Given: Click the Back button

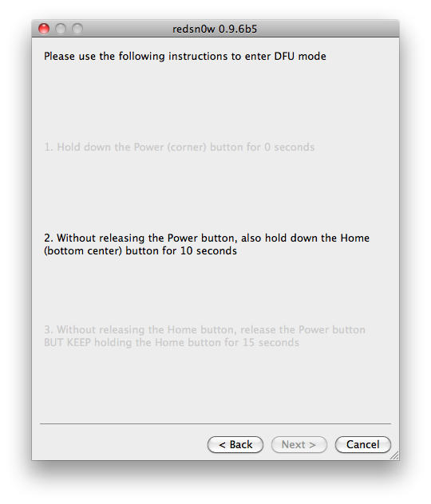Looking at the screenshot, I should pos(235,444).
